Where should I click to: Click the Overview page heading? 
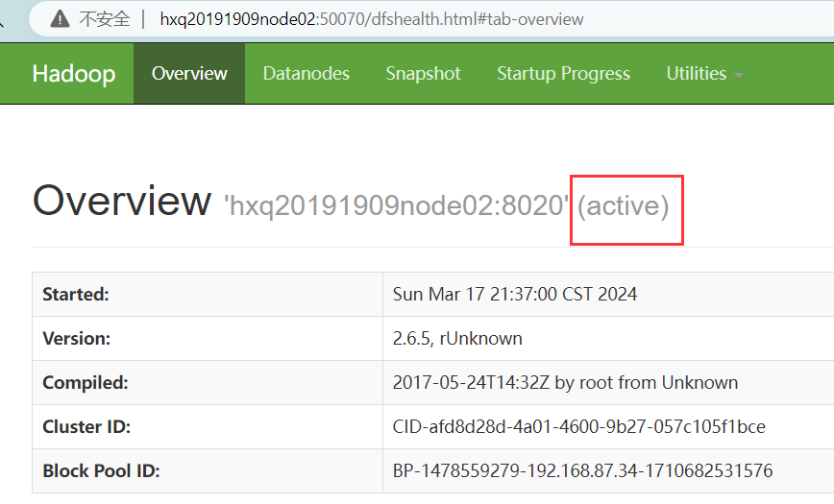pos(122,201)
